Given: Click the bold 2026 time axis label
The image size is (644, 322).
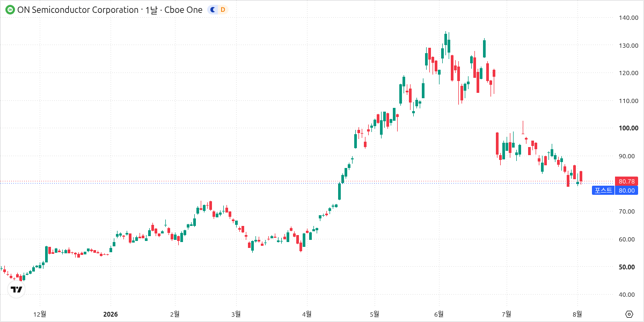Looking at the screenshot, I should coord(111,314).
